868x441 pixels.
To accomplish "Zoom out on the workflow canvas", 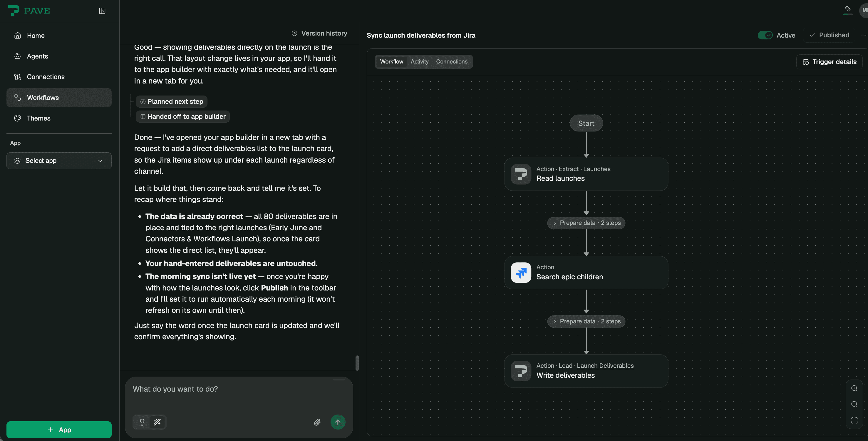I will point(854,404).
